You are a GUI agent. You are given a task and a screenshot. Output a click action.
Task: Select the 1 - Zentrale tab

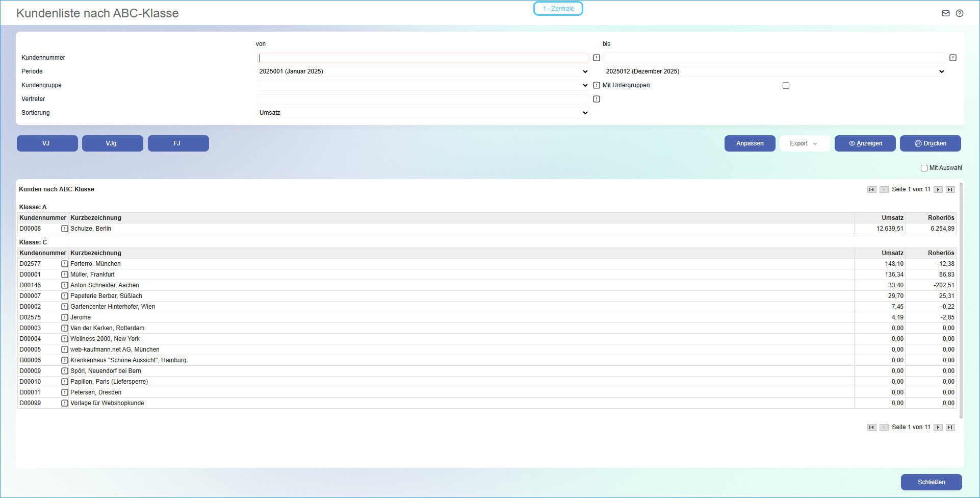(558, 9)
